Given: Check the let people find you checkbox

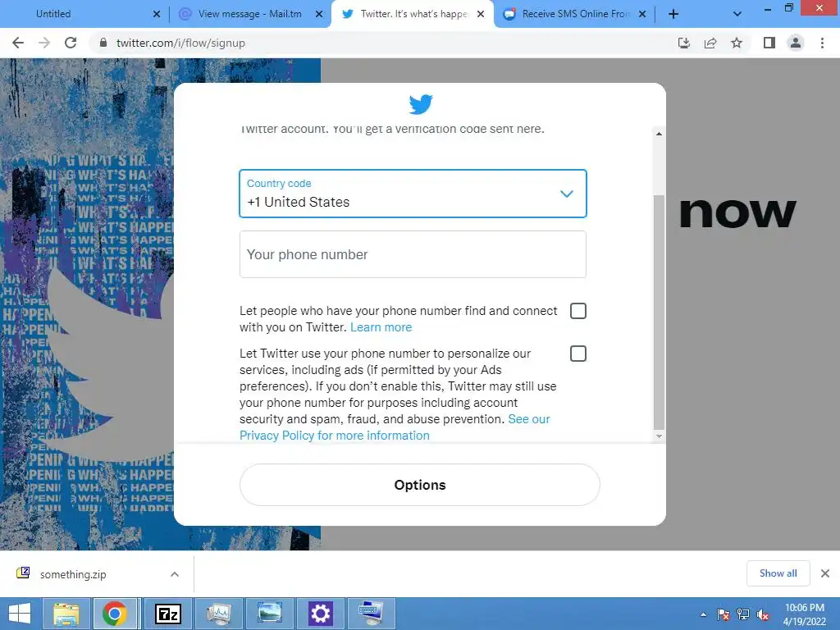Looking at the screenshot, I should (578, 311).
